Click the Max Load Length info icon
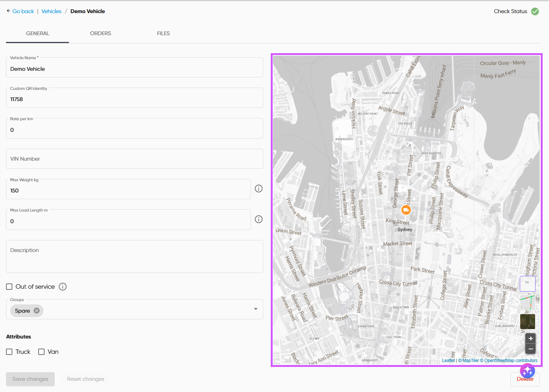This screenshot has width=549, height=392. point(258,219)
